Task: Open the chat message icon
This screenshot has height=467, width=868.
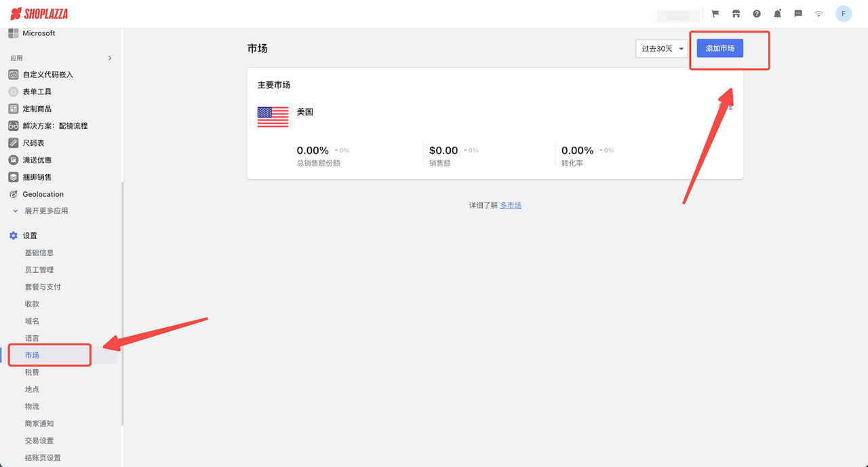Action: click(798, 14)
